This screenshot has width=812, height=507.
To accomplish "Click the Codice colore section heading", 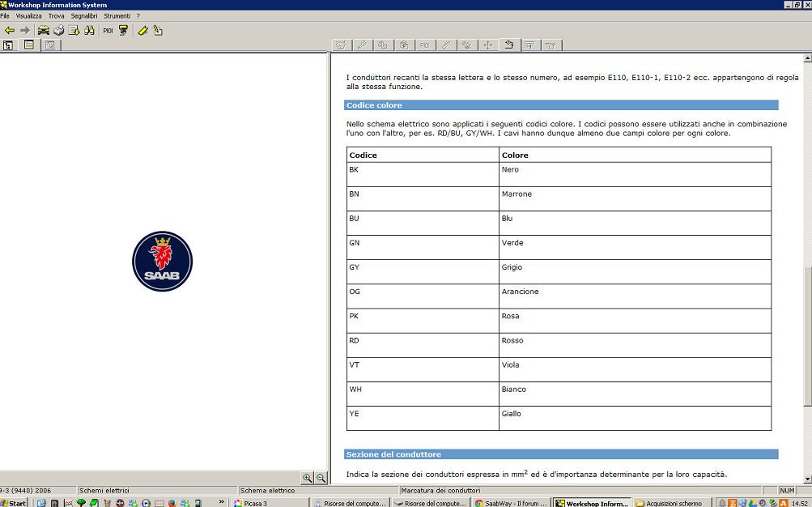I will [561, 105].
